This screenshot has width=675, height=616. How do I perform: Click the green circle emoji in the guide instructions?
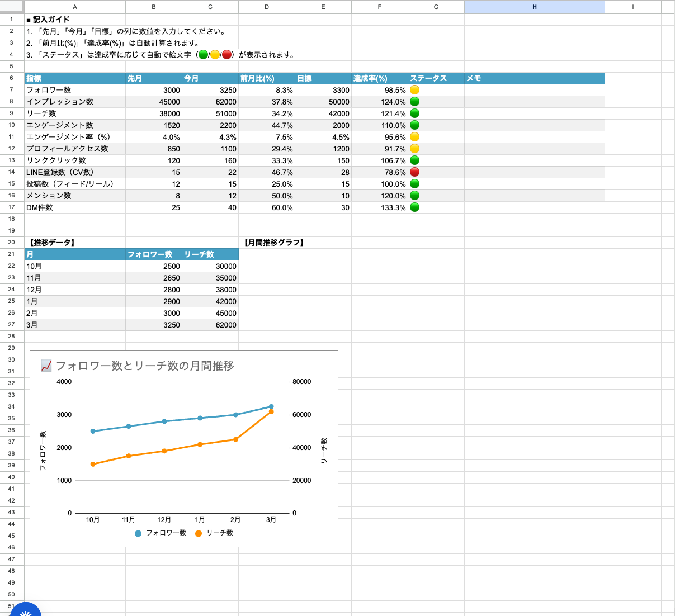[204, 54]
